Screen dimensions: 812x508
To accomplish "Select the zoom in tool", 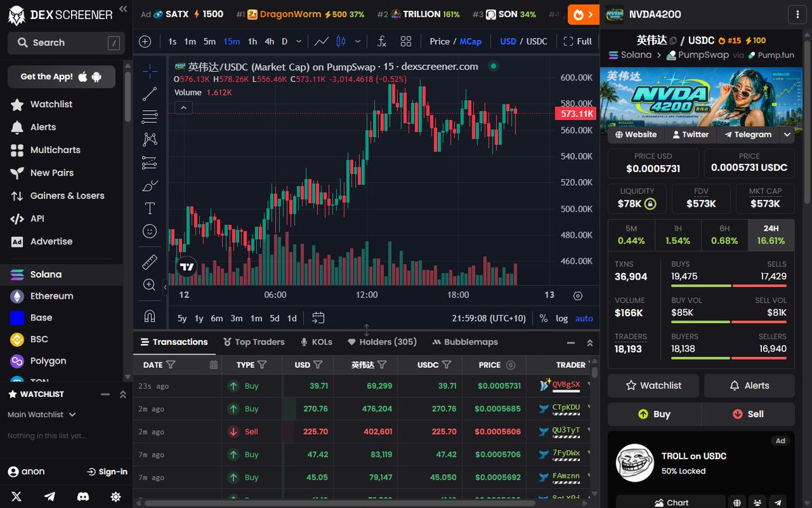I will click(150, 285).
